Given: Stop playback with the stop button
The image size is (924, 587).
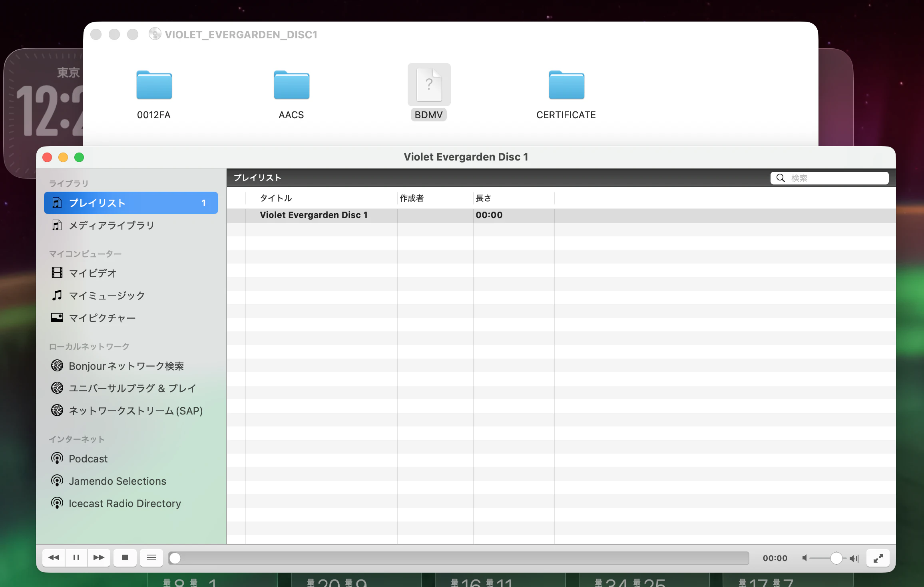Looking at the screenshot, I should pyautogui.click(x=125, y=558).
